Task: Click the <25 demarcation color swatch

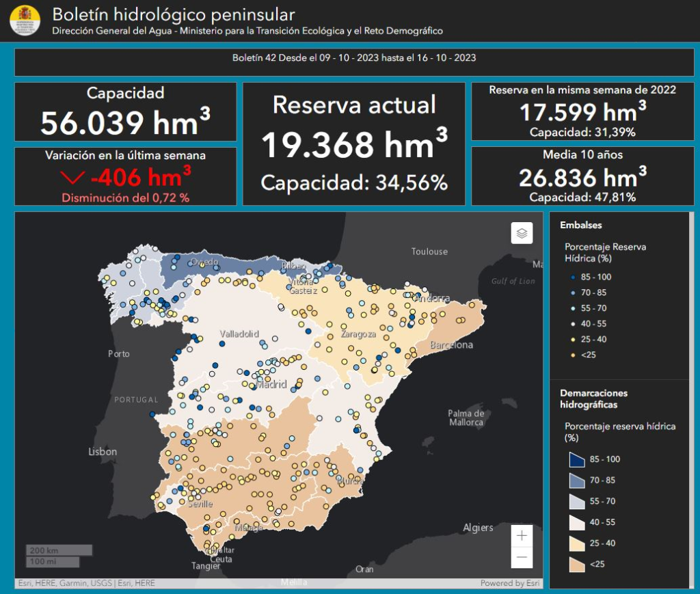Action: pyautogui.click(x=577, y=564)
